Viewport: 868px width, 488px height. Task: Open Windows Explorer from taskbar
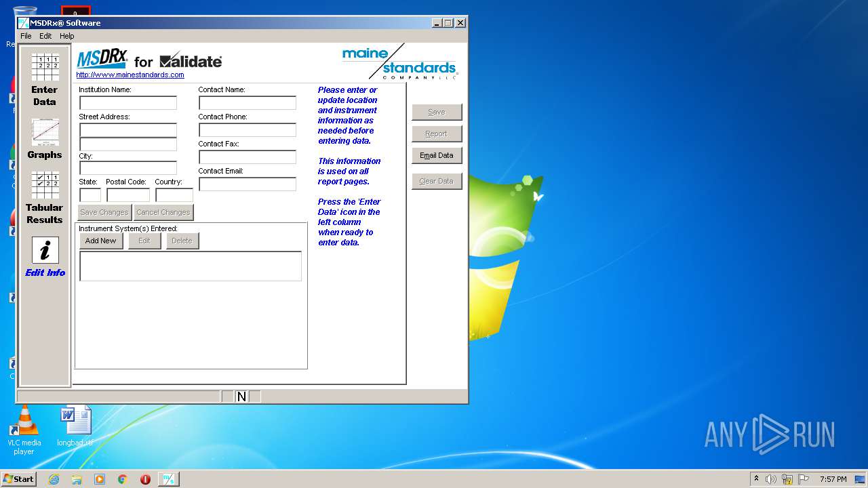[x=77, y=479]
